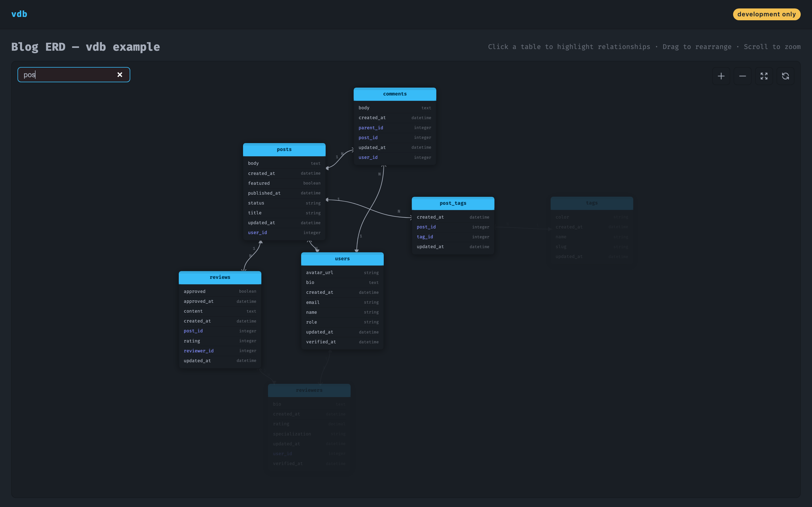The height and width of the screenshot is (507, 812).
Task: Select the comments table header
Action: [x=395, y=94]
